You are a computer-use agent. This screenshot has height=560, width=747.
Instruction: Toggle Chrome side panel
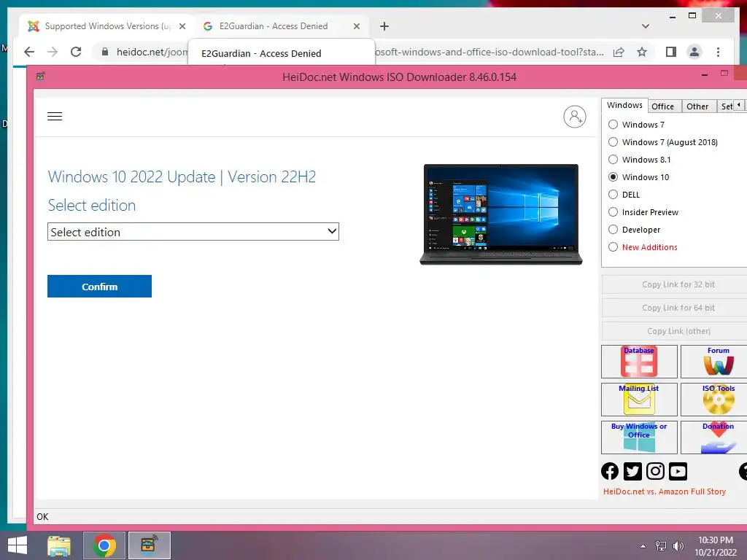pos(671,52)
